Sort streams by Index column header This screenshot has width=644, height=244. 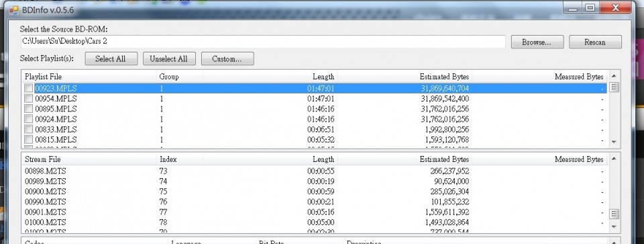[x=180, y=159]
